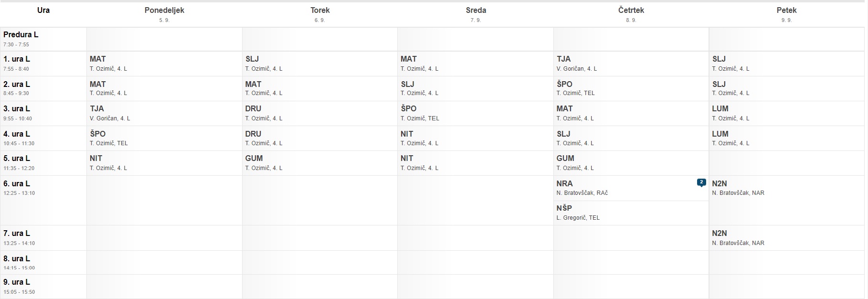This screenshot has width=868, height=299.
Task: Select Wednesday ŠPO lesson in TEL
Action: pos(476,113)
